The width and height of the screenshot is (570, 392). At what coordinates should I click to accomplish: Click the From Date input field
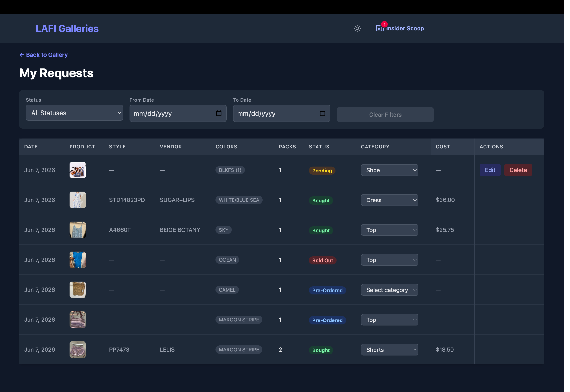tap(178, 114)
